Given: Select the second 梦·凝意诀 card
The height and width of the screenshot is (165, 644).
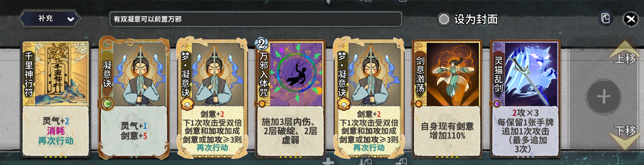Looking at the screenshot, I should point(369,98).
